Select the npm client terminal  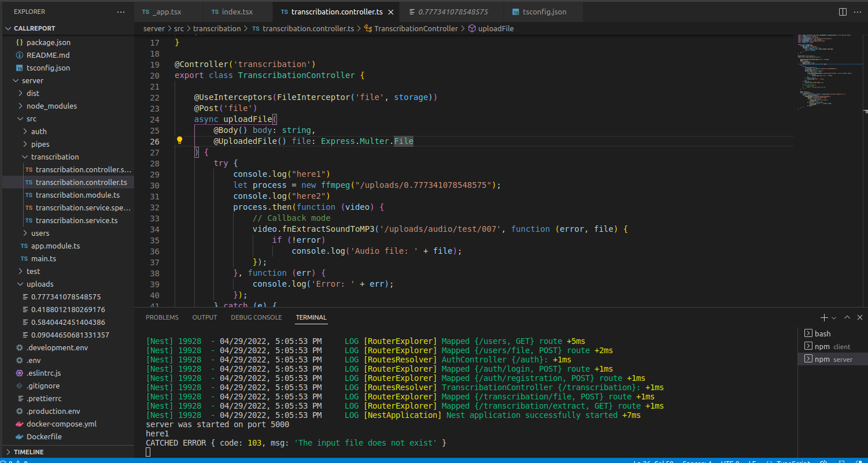point(833,346)
